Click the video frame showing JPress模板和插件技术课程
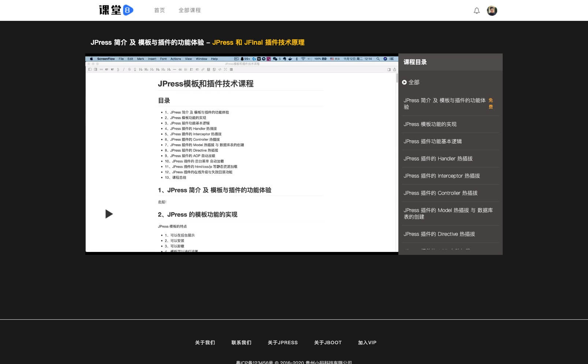The width and height of the screenshot is (588, 364). [x=242, y=154]
